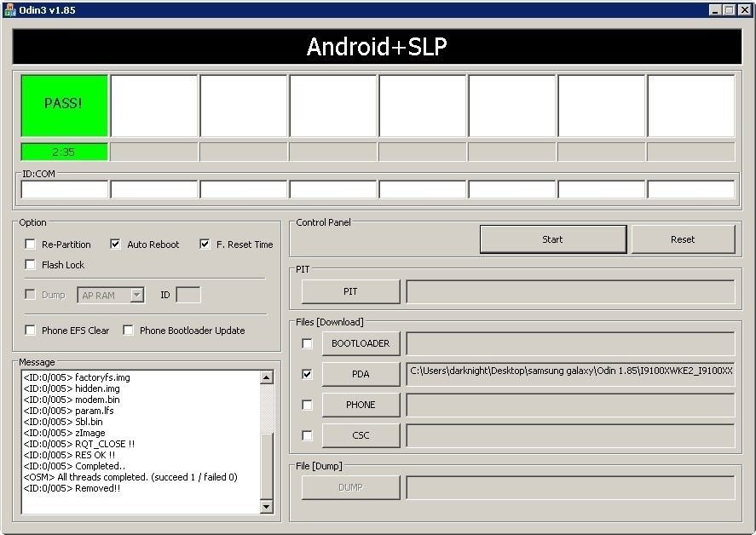Click the 2:35 elapsed time progress bar
This screenshot has height=535, width=756.
click(65, 152)
